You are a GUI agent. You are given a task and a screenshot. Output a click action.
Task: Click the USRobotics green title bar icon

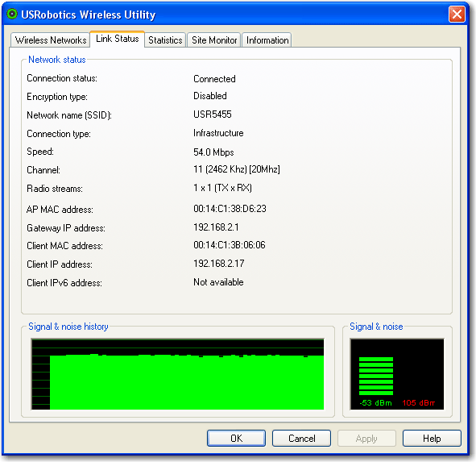[12, 14]
